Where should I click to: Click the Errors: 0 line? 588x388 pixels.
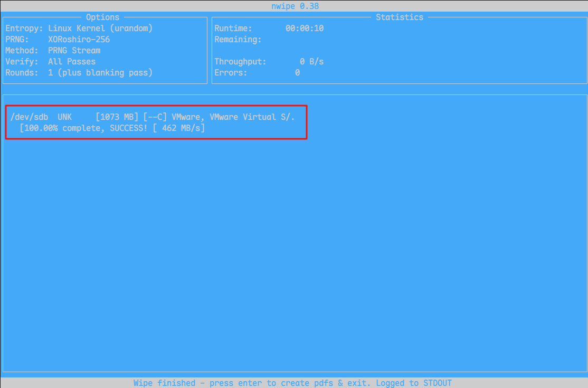coord(257,73)
